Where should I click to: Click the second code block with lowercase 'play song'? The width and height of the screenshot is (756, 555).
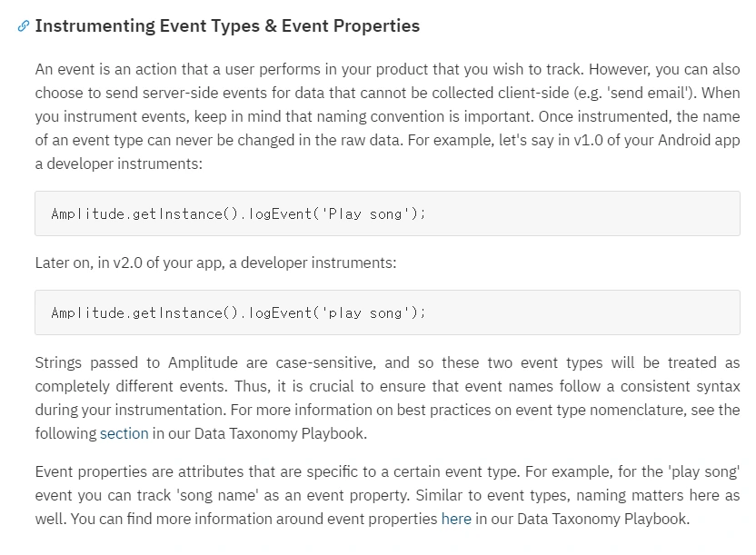(x=387, y=312)
